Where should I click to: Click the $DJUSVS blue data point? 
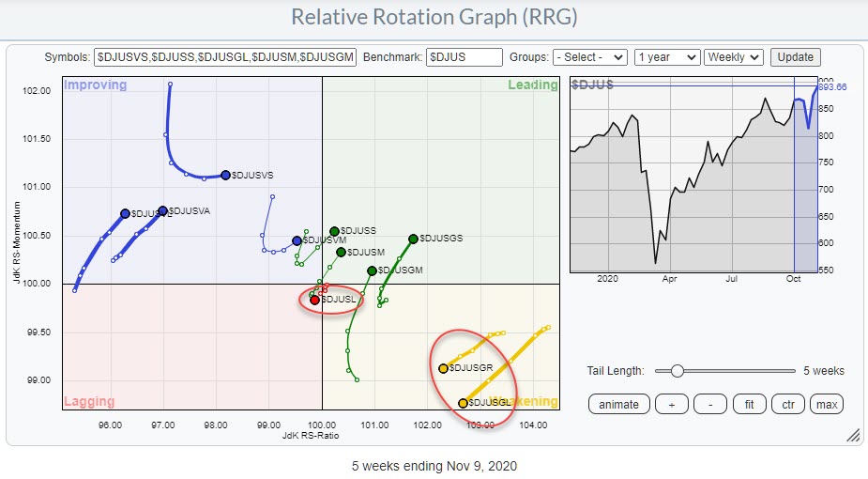point(225,175)
